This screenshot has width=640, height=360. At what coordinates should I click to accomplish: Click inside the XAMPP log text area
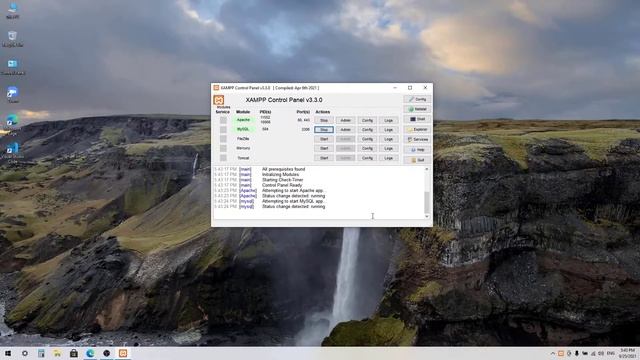click(319, 193)
